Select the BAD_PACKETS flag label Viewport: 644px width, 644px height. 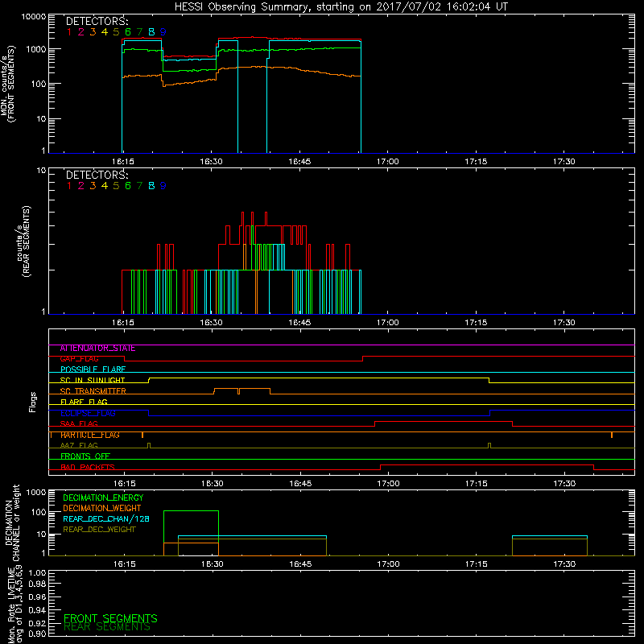[88, 467]
